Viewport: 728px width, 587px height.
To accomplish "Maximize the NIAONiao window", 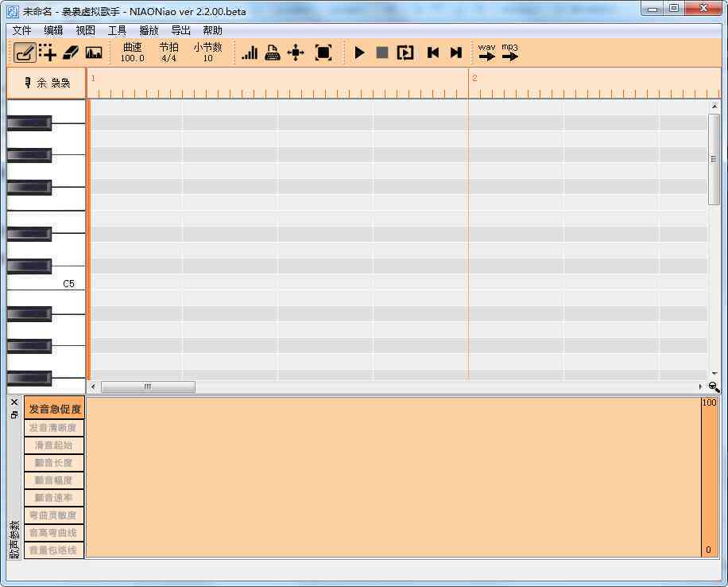I will point(674,9).
